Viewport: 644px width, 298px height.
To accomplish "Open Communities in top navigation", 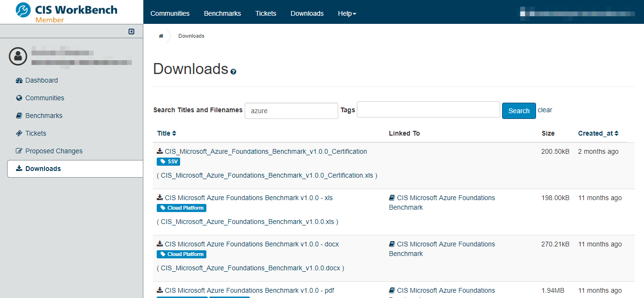I will [170, 13].
